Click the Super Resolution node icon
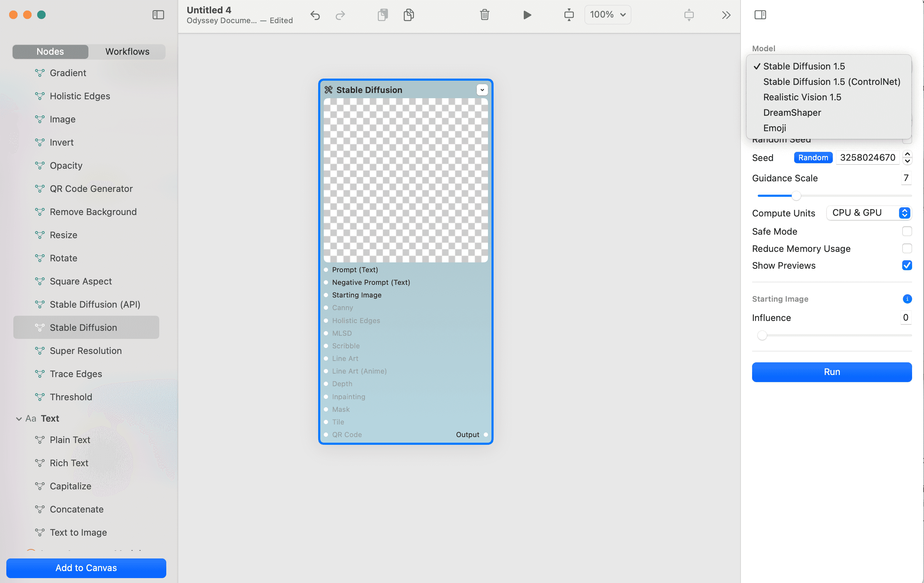This screenshot has height=583, width=924. [x=39, y=350]
